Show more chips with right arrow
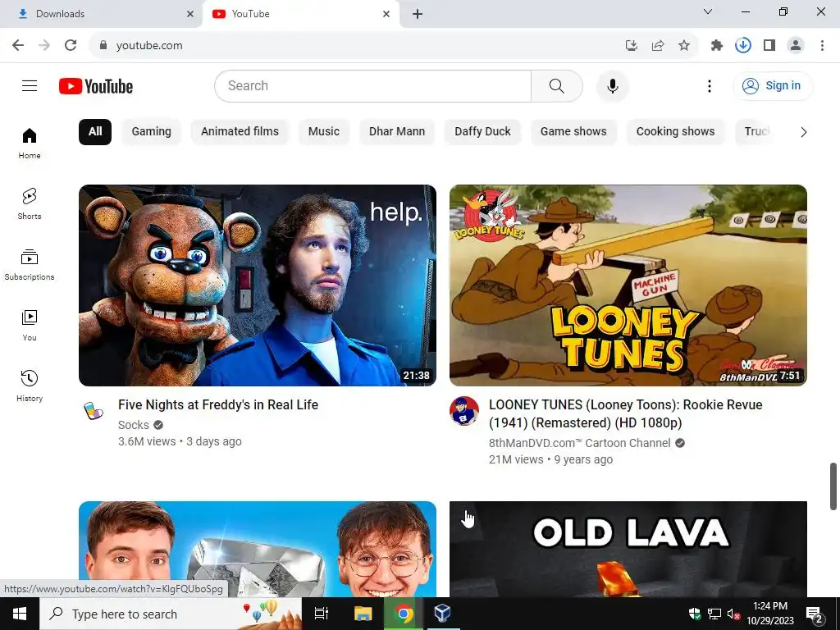The height and width of the screenshot is (630, 840). coord(803,132)
